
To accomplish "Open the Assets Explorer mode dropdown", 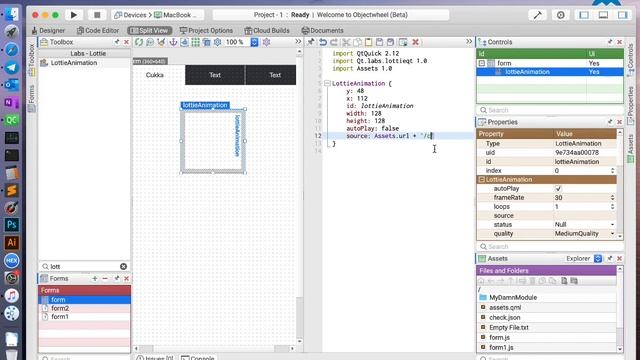I will [x=584, y=259].
